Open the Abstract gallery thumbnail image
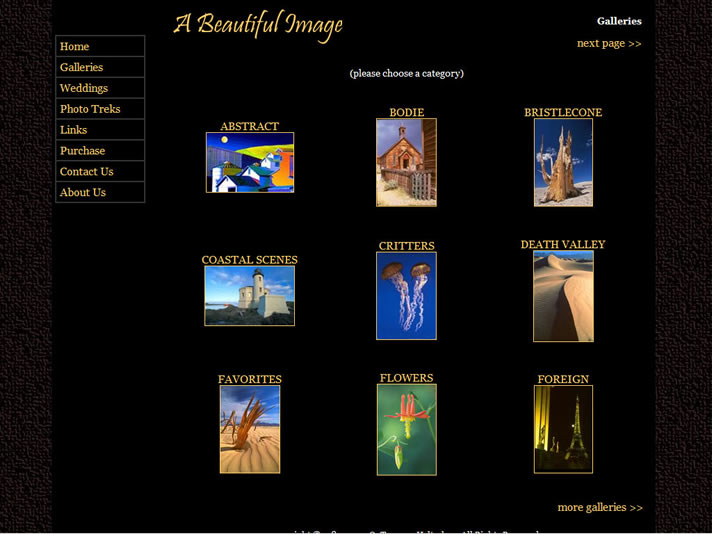 [x=249, y=162]
